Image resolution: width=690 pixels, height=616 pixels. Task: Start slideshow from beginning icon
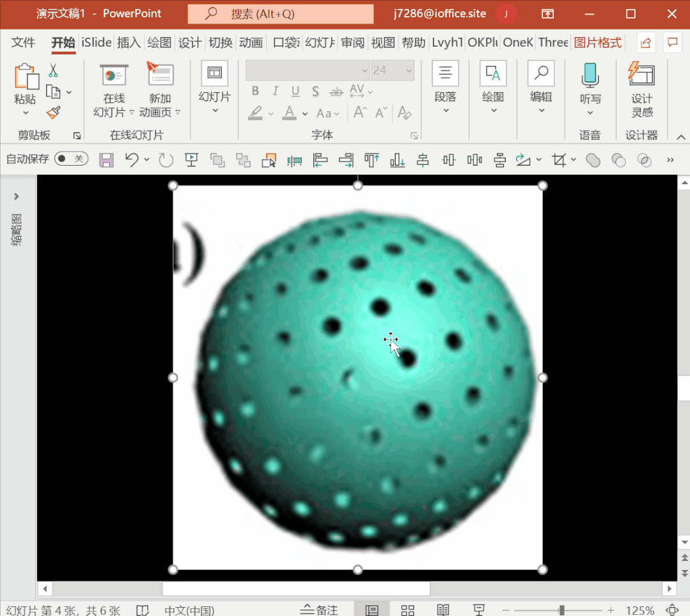191,160
